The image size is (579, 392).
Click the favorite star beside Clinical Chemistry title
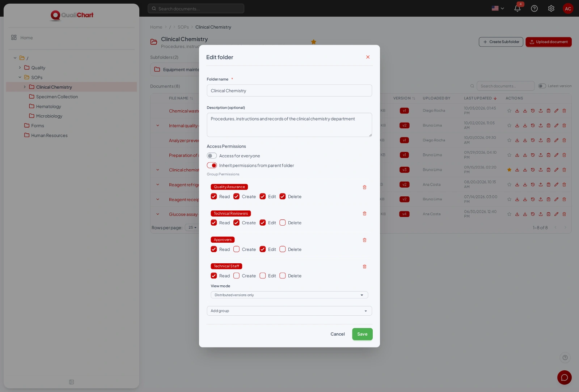(314, 42)
